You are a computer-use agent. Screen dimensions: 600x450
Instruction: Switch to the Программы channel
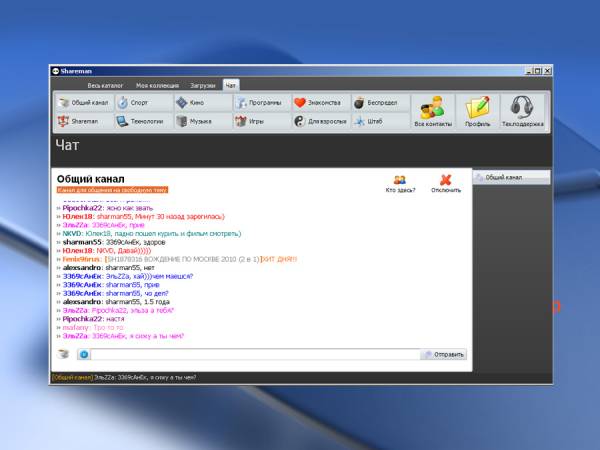[x=258, y=102]
